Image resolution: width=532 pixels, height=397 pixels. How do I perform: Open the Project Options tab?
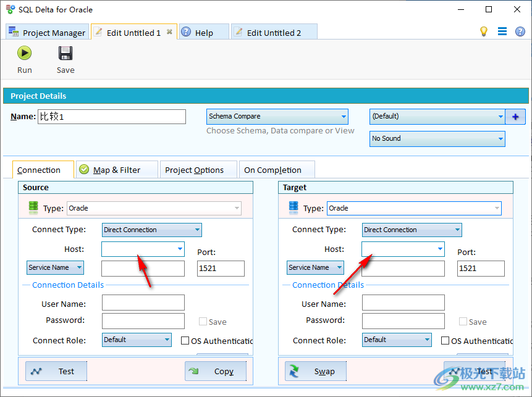[198, 170]
